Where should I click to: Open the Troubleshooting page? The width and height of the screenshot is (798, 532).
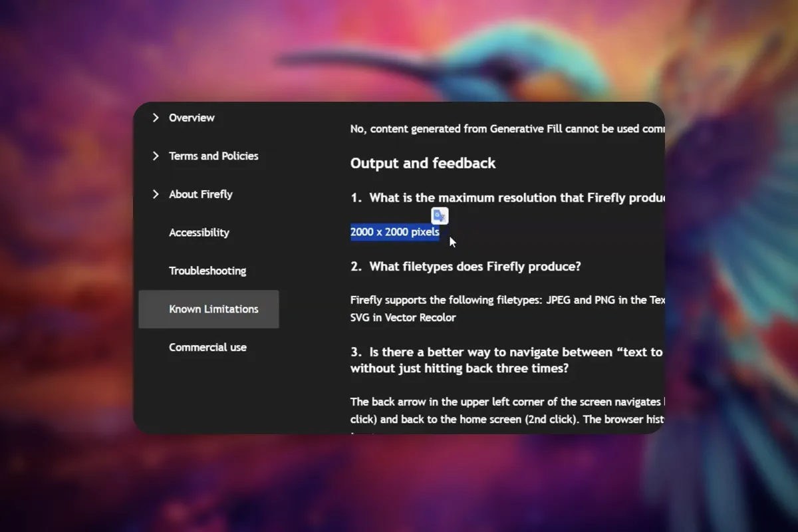(x=207, y=271)
